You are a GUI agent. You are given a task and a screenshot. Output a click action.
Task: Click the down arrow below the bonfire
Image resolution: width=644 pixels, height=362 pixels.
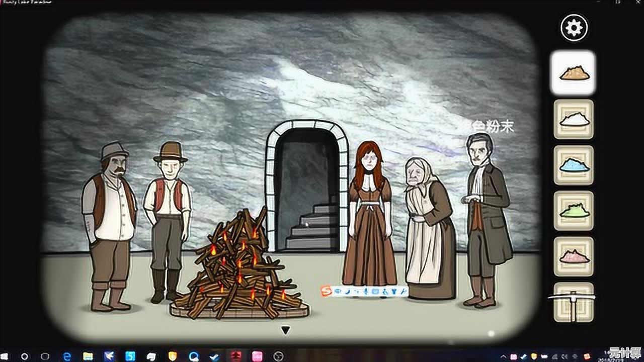click(x=285, y=330)
